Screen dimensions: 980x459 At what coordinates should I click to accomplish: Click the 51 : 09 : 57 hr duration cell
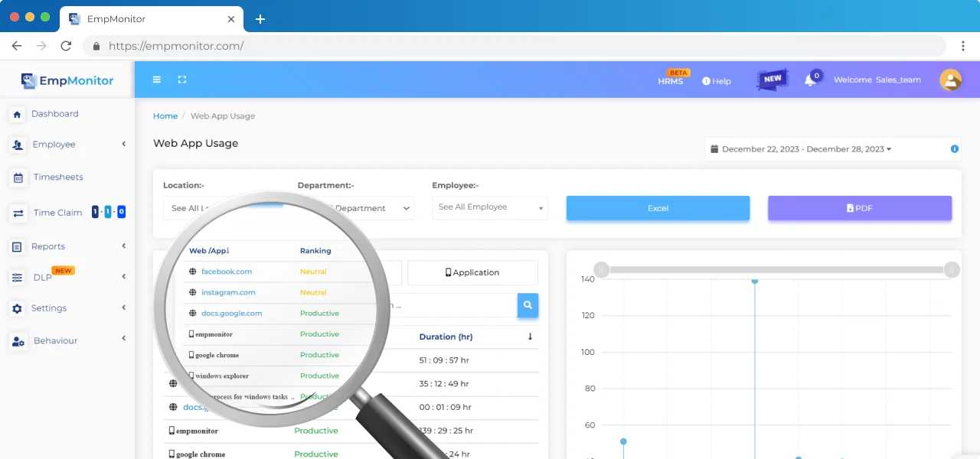[444, 360]
